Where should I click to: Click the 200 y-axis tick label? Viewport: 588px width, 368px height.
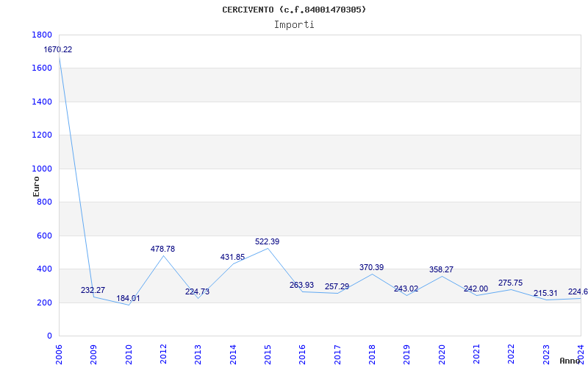click(44, 302)
